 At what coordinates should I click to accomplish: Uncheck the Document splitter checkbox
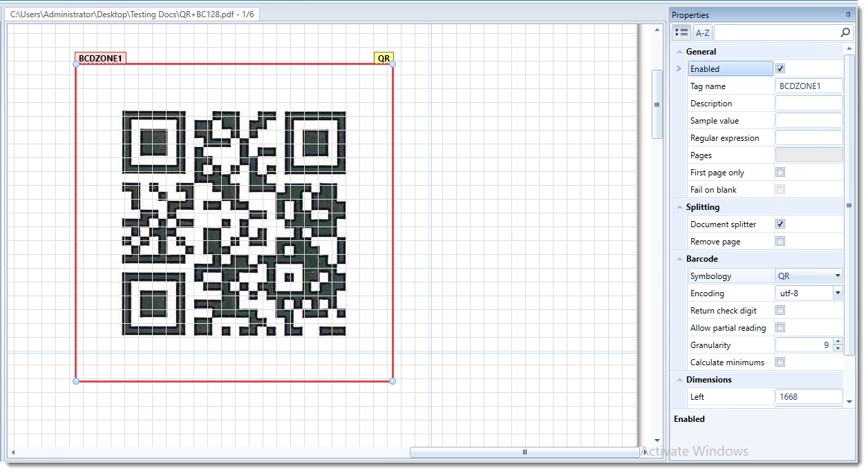coord(780,224)
